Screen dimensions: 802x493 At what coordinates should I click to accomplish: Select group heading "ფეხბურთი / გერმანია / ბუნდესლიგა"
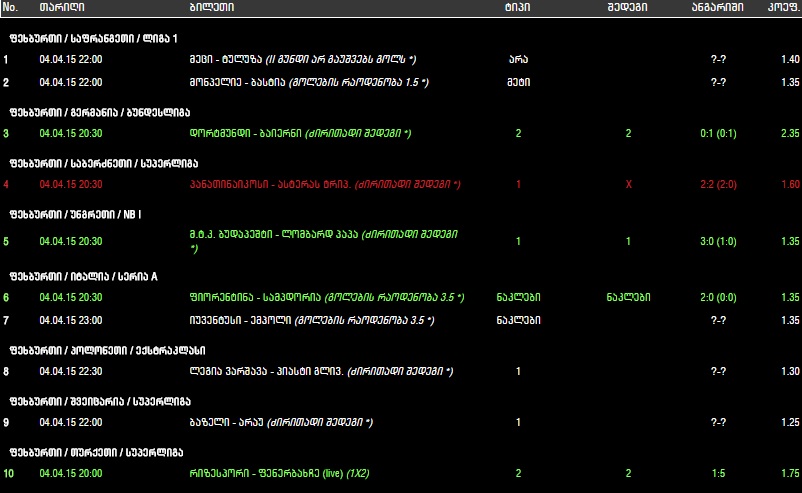coord(100,113)
